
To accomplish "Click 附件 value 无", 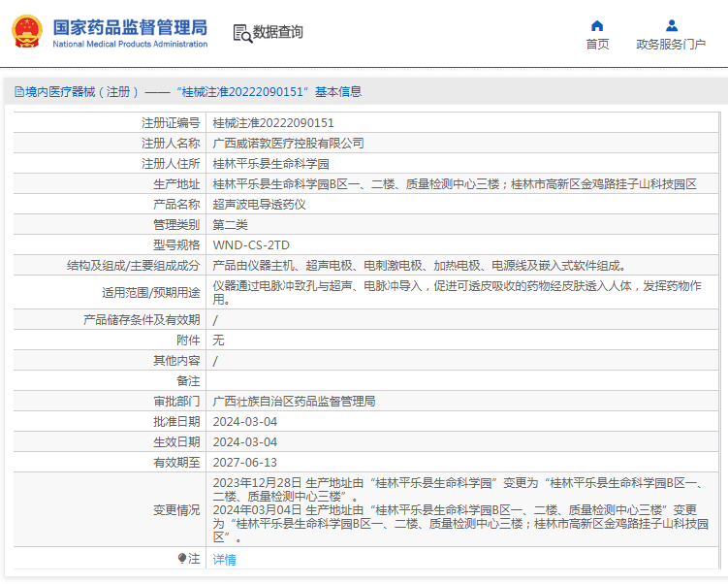I will pos(218,341).
